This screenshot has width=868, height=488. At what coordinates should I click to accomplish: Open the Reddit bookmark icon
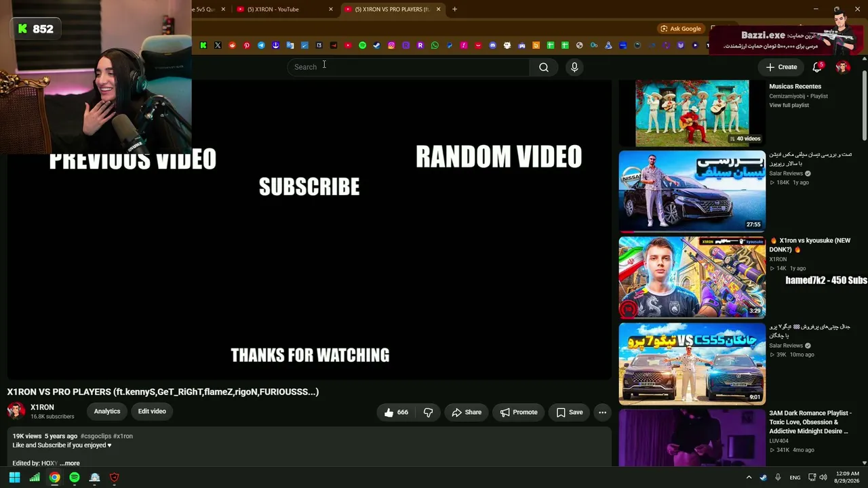tap(233, 45)
